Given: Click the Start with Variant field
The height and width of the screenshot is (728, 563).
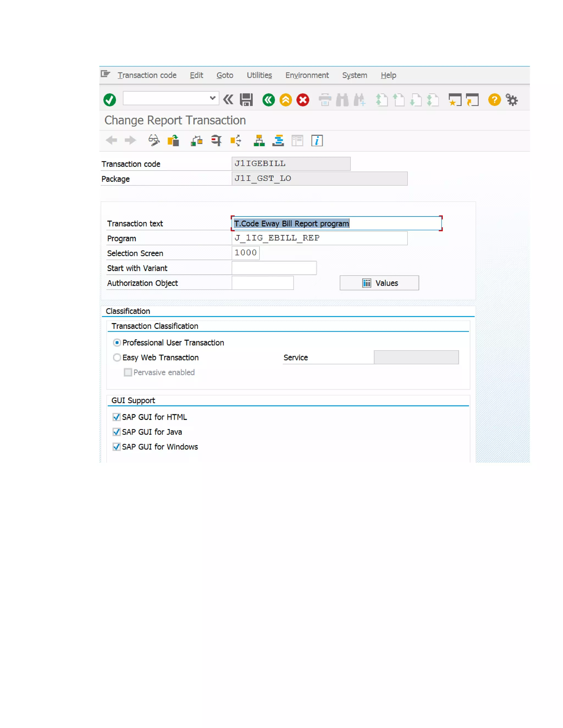Looking at the screenshot, I should tap(274, 268).
